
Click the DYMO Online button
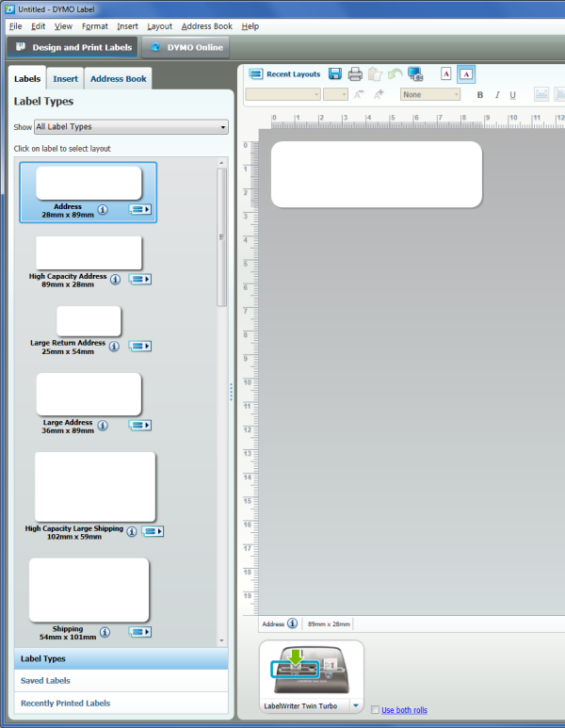click(188, 47)
